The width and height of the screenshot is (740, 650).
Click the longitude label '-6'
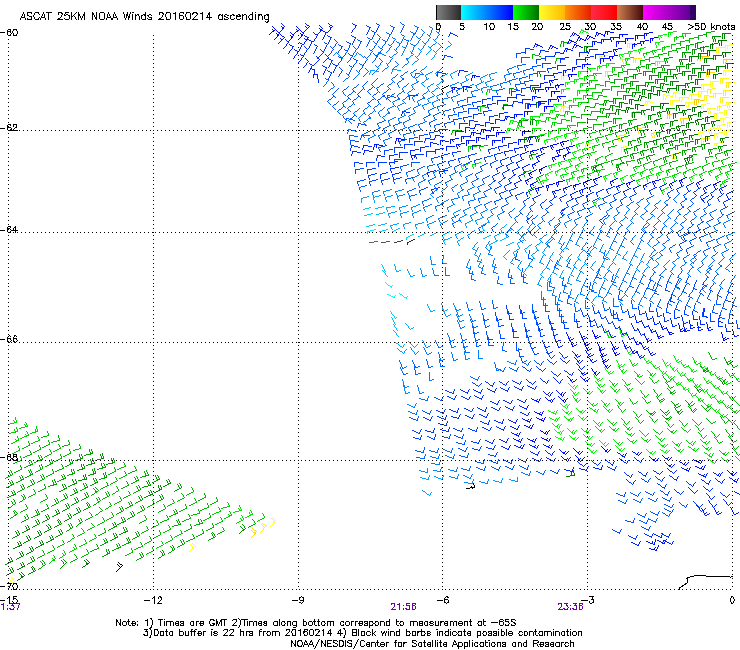tap(442, 600)
